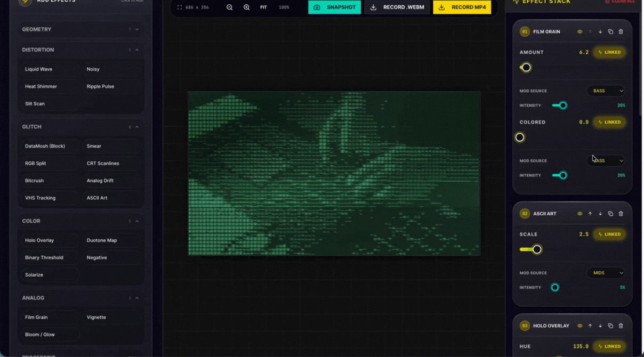
Task: Add the VHS Tracking effect
Action: click(x=50, y=198)
